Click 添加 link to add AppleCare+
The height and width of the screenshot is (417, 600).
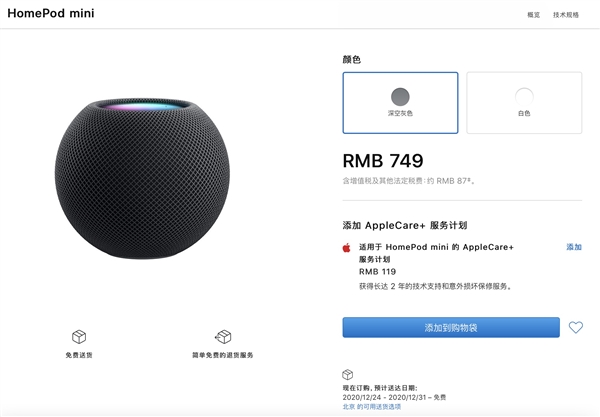(x=574, y=247)
